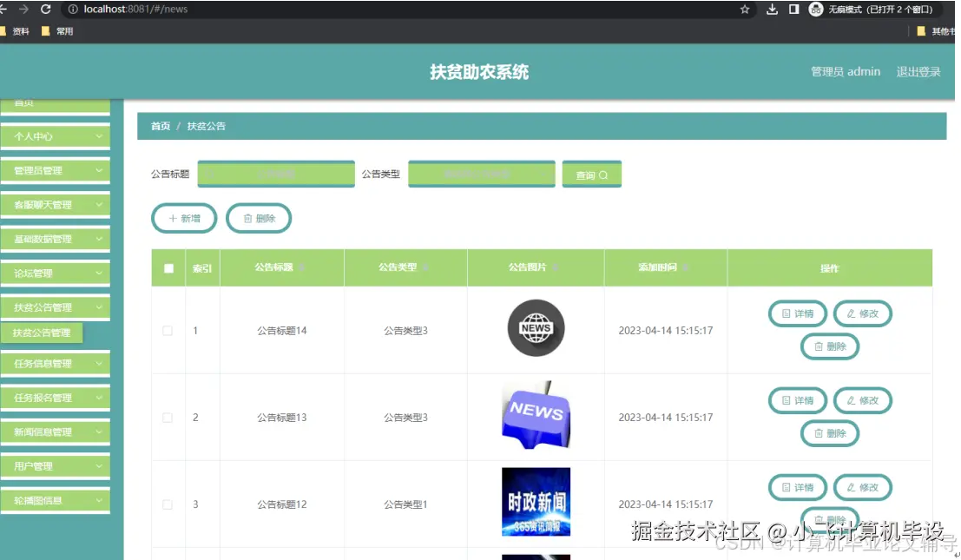
Task: Toggle the select-all checkbox in table header
Action: (x=168, y=267)
